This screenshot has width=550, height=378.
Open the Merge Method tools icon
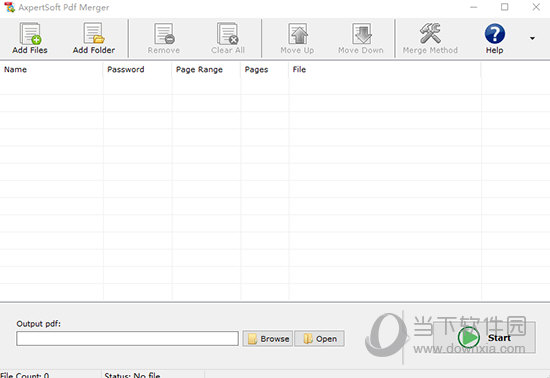[430, 38]
